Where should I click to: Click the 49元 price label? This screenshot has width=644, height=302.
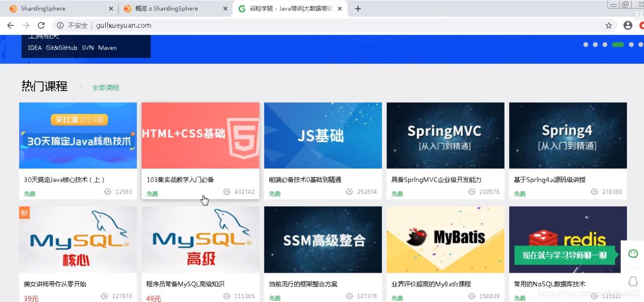pos(154,298)
